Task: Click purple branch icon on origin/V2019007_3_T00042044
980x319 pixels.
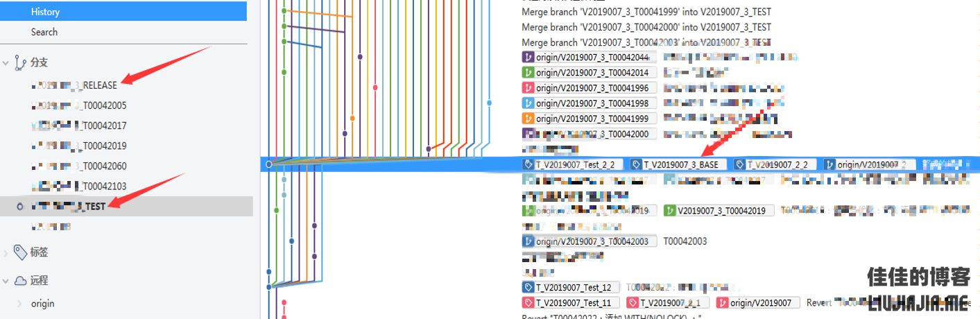Action: click(x=528, y=58)
